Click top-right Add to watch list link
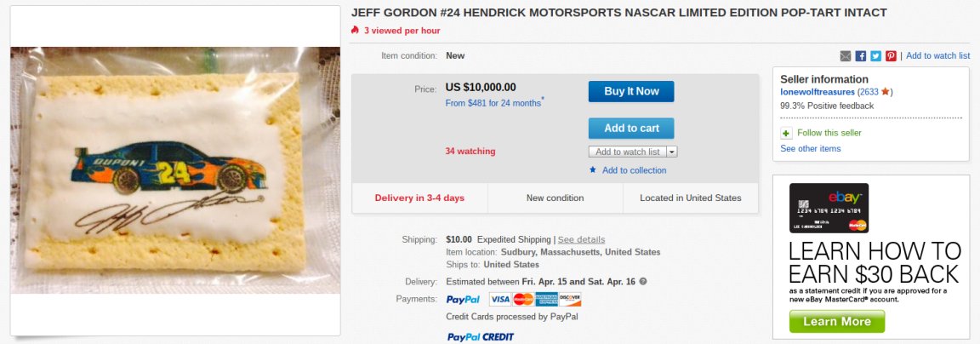The height and width of the screenshot is (344, 980). tap(937, 56)
